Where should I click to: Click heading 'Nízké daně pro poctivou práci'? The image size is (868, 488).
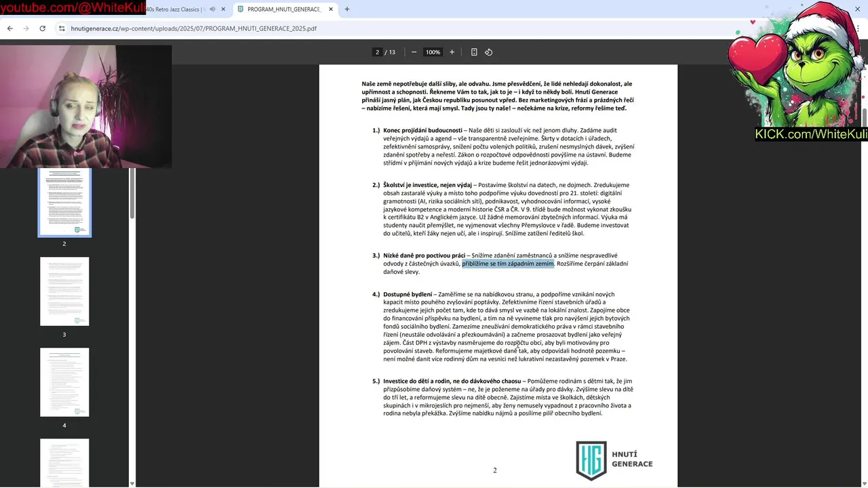click(424, 256)
